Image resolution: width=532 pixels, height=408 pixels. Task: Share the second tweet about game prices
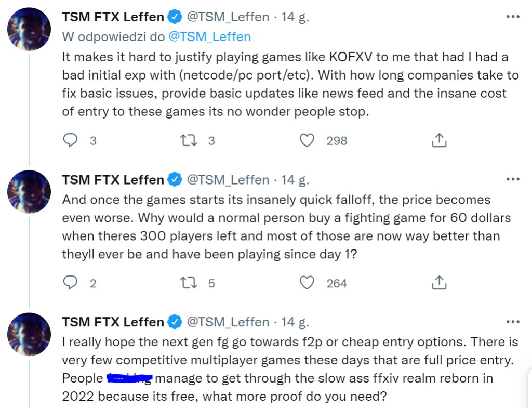pyautogui.click(x=439, y=283)
